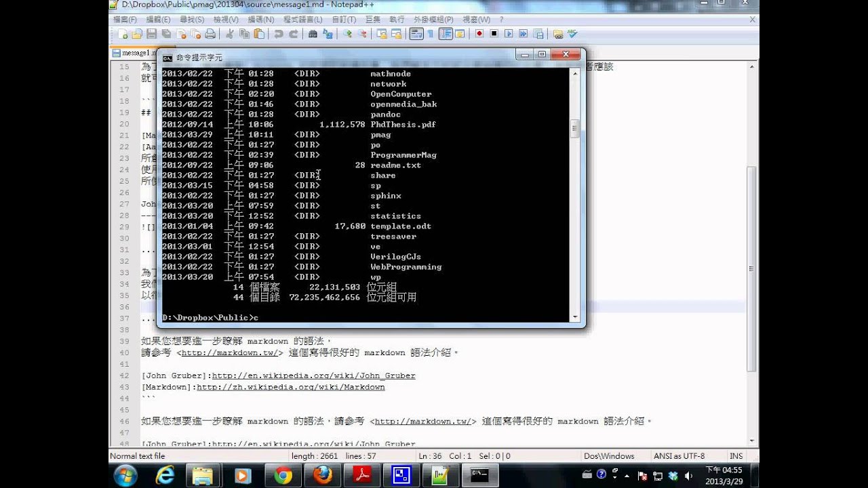Viewport: 868px width, 488px height.
Task: Click 'Dos\Windows' in the status bar
Action: coord(609,456)
